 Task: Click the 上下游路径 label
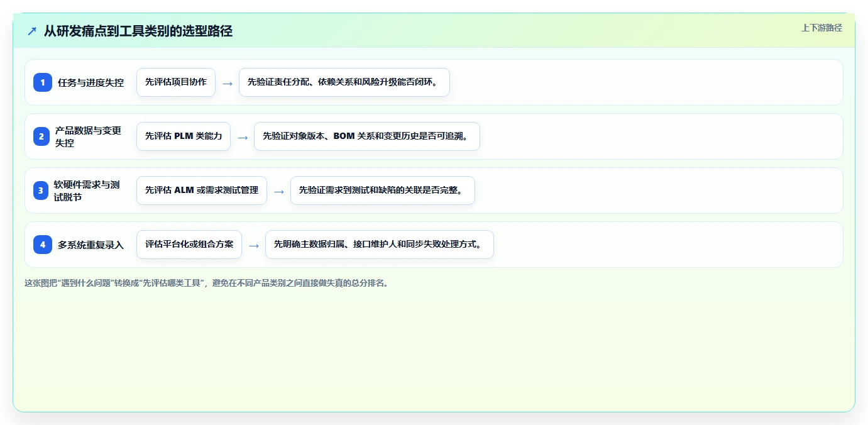[821, 28]
